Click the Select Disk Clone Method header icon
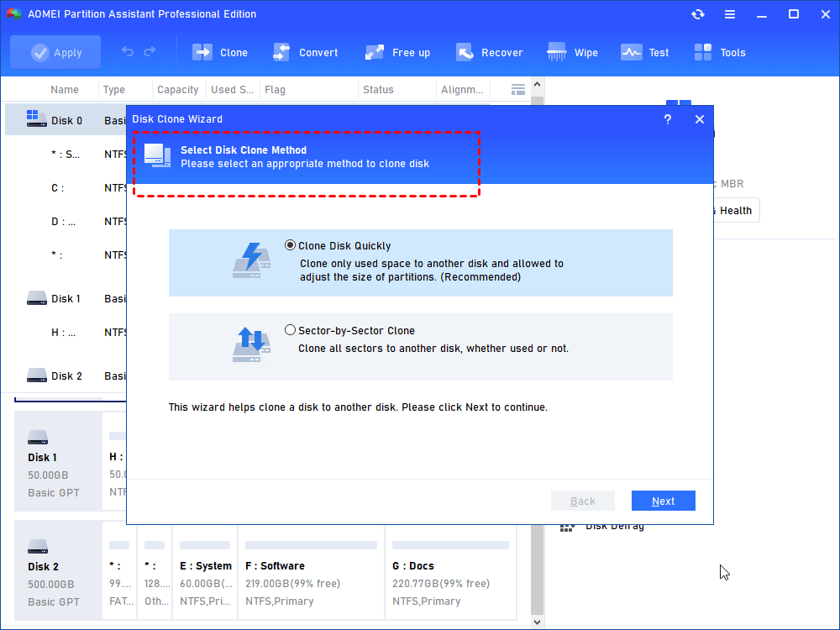The image size is (840, 630). pyautogui.click(x=158, y=156)
